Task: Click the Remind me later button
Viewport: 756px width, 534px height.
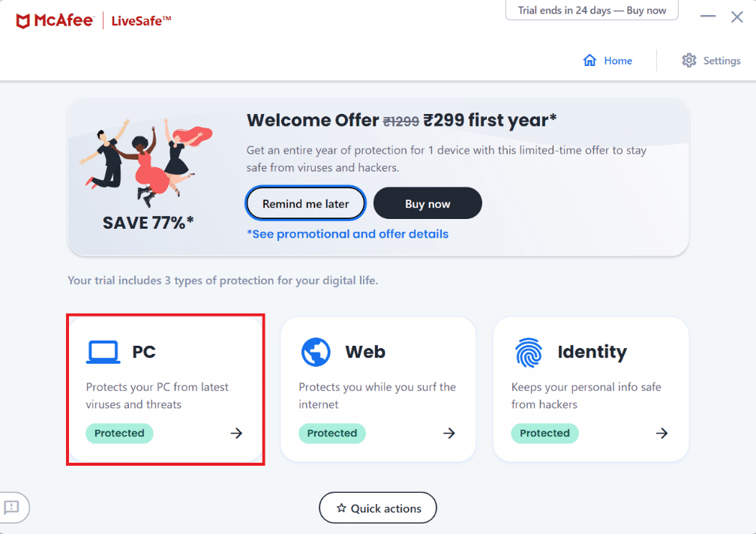Action: (x=305, y=202)
